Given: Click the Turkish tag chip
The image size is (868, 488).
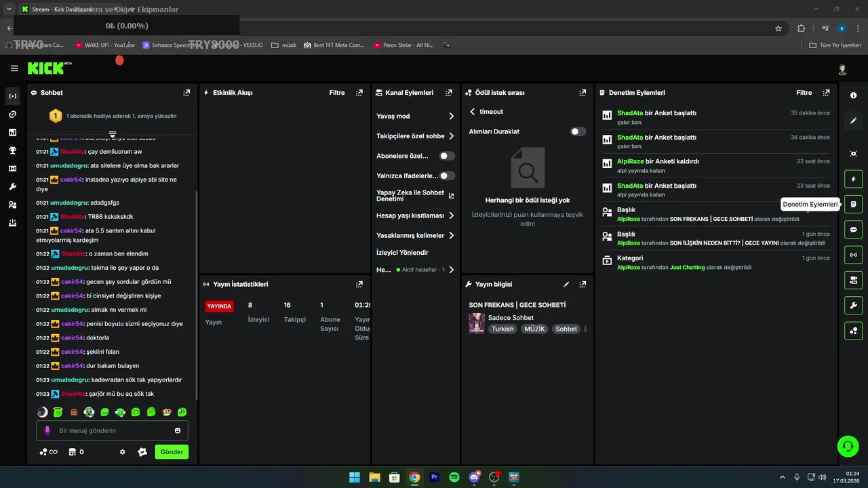Looking at the screenshot, I should (x=502, y=329).
